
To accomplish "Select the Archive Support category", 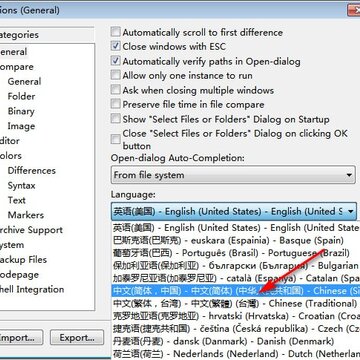I will coord(31,230).
